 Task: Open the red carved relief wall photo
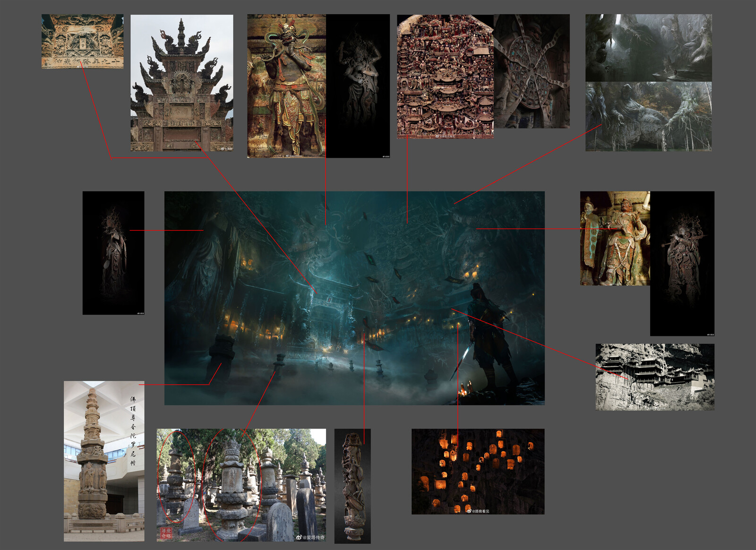(446, 77)
